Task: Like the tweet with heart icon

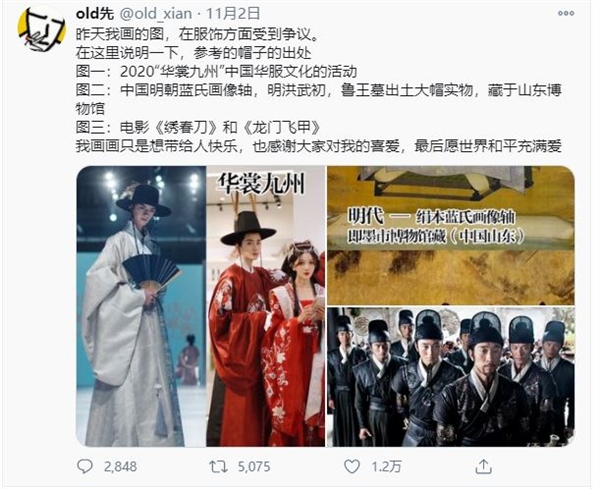Action: tap(352, 466)
